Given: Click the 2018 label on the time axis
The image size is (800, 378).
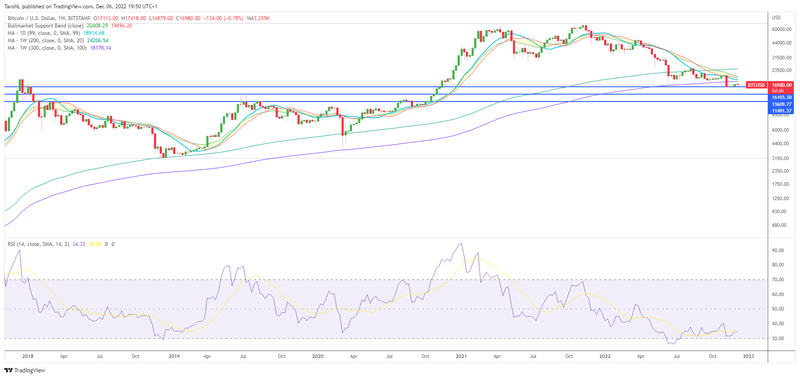Looking at the screenshot, I should pos(28,356).
